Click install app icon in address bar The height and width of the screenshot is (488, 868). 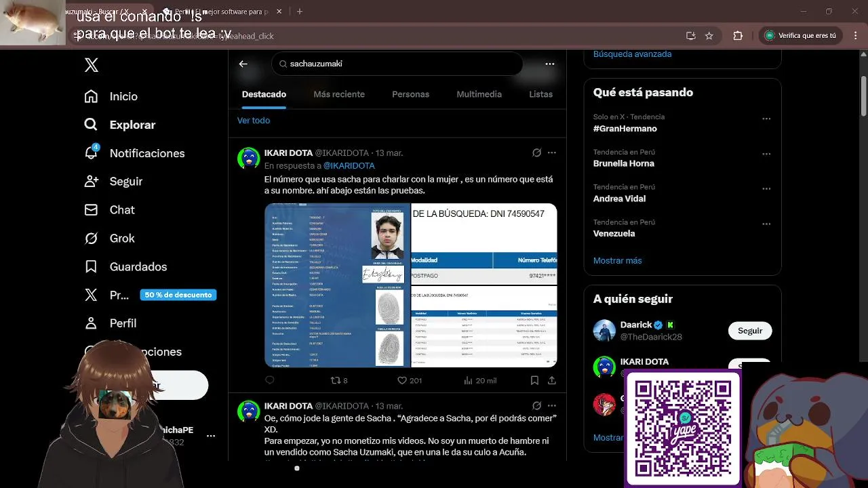click(x=690, y=36)
